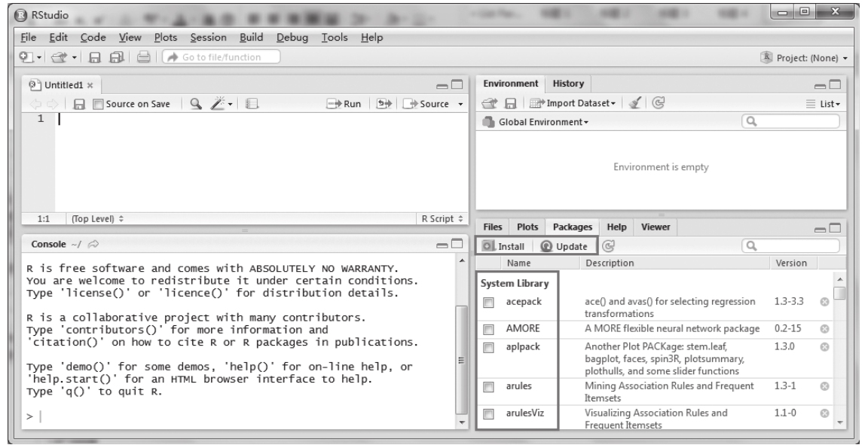Check the arules package checkbox
The image size is (868, 448).
(x=488, y=387)
